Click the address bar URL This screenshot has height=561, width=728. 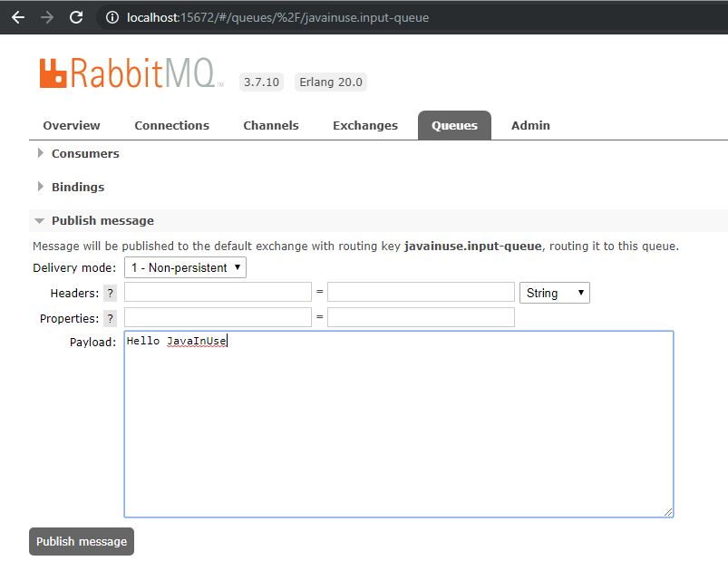[x=277, y=17]
